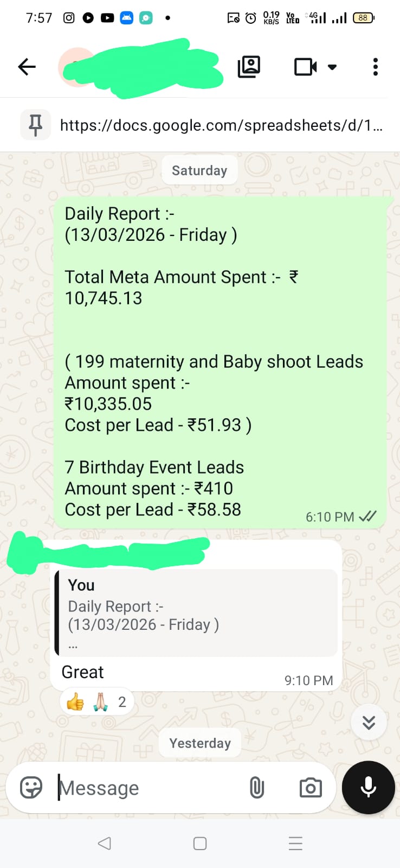Jump to quoted Daily Report reply preview
This screenshot has width=400, height=868.
(x=196, y=613)
